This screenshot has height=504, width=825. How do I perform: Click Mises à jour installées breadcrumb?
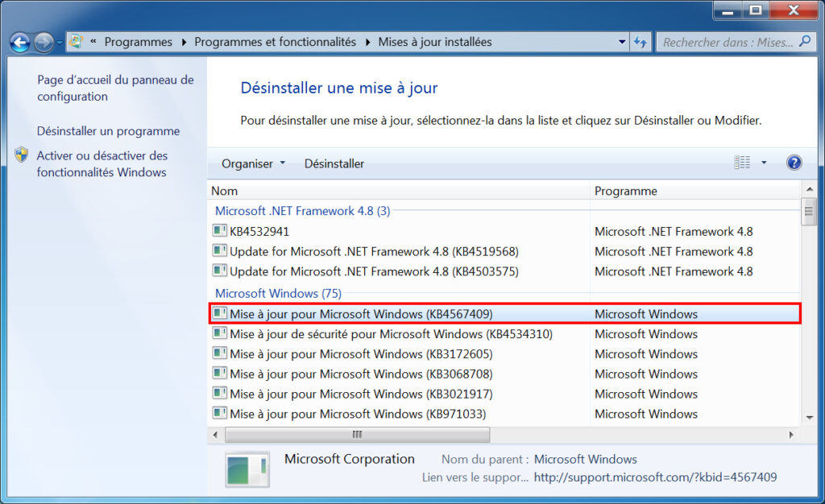[x=435, y=42]
